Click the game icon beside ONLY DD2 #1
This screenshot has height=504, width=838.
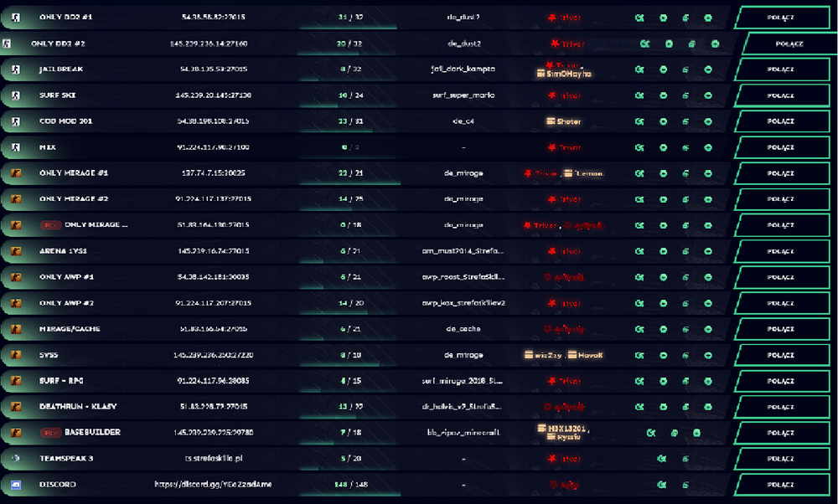click(x=16, y=18)
